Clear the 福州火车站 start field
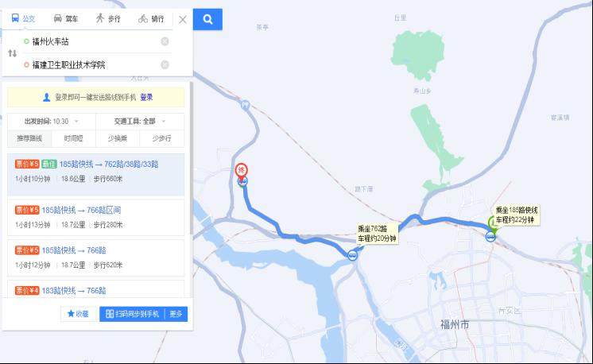This screenshot has width=593, height=364. click(x=165, y=41)
